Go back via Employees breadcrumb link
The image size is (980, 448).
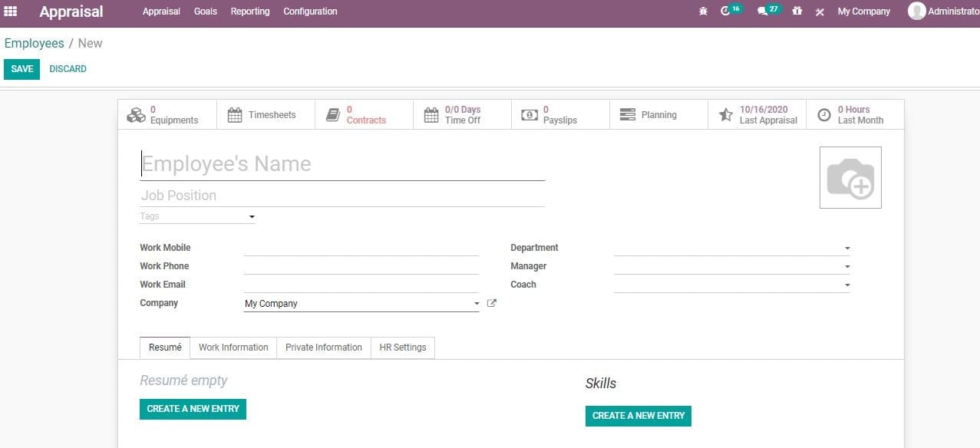(x=35, y=43)
